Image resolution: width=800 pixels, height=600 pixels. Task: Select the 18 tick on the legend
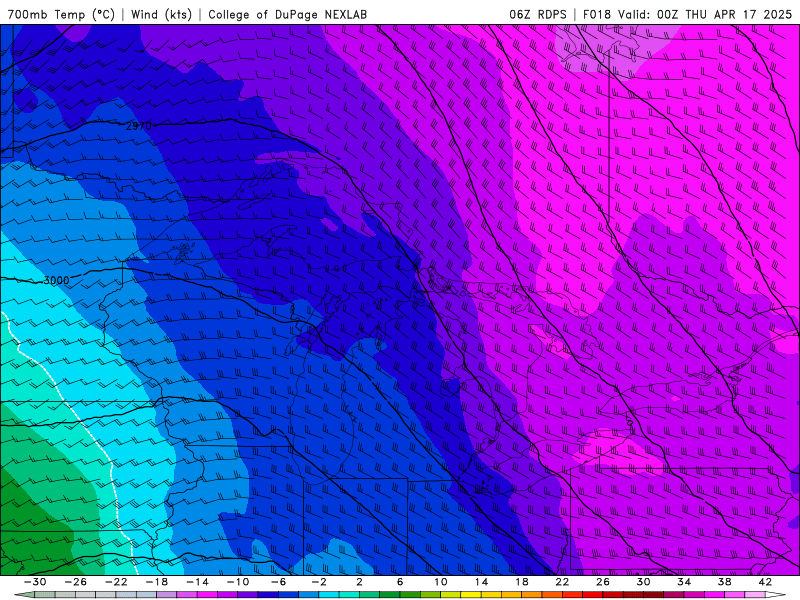click(x=521, y=582)
